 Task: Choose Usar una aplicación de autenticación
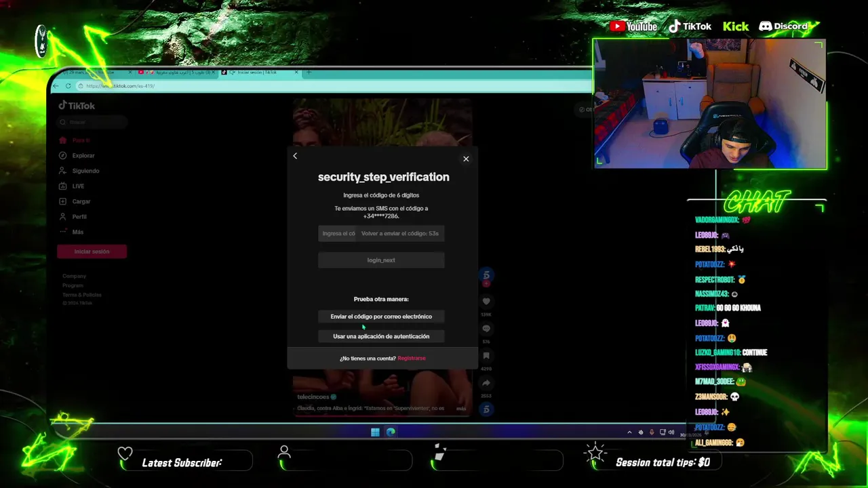click(x=381, y=336)
